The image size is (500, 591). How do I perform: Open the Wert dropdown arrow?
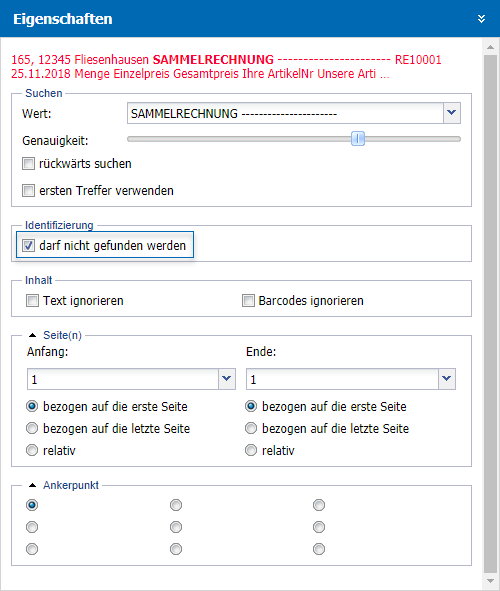coord(451,113)
